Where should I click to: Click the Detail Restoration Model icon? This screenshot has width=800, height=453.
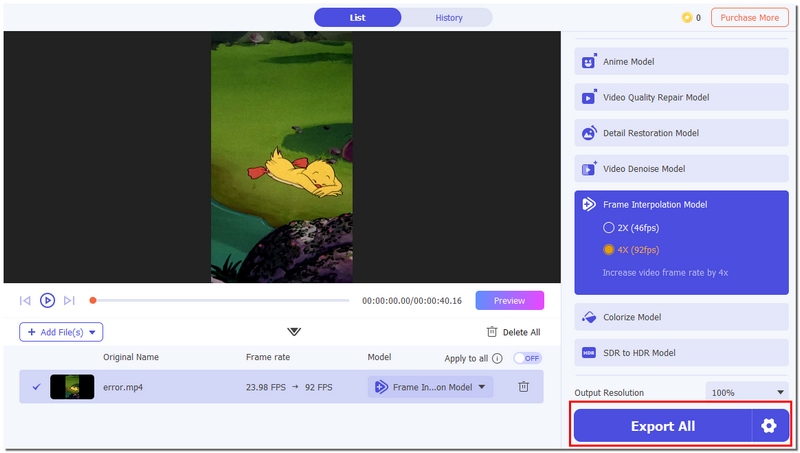click(x=589, y=133)
